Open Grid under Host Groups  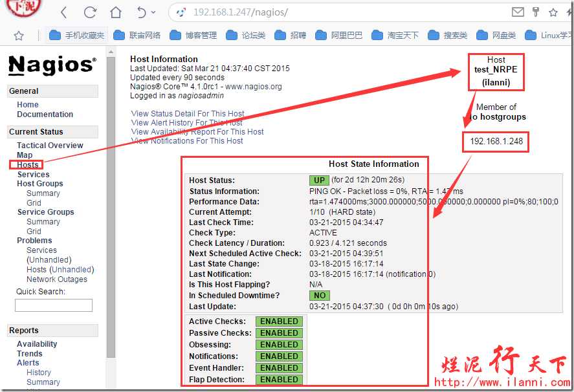34,202
